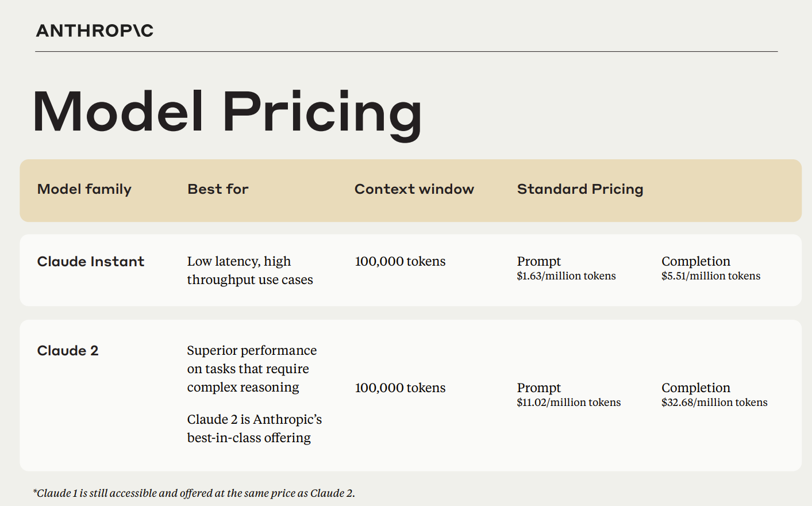Click the Model family column header
The height and width of the screenshot is (506, 812).
(84, 189)
